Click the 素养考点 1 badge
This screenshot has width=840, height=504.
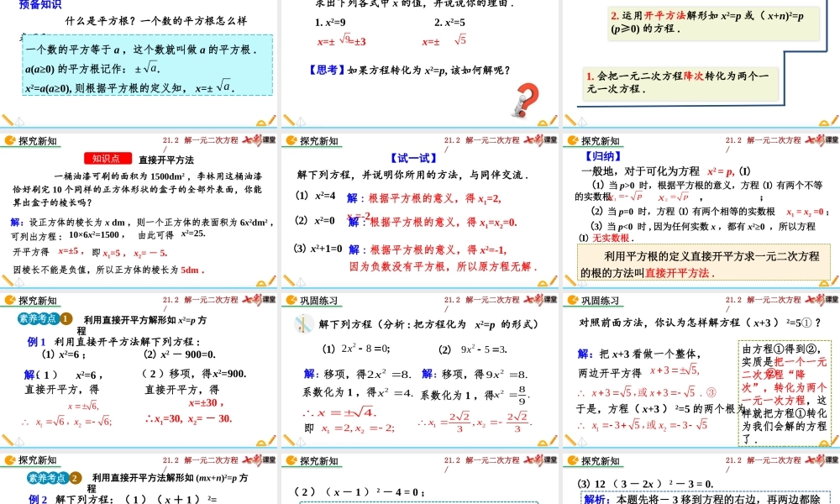tap(38, 318)
